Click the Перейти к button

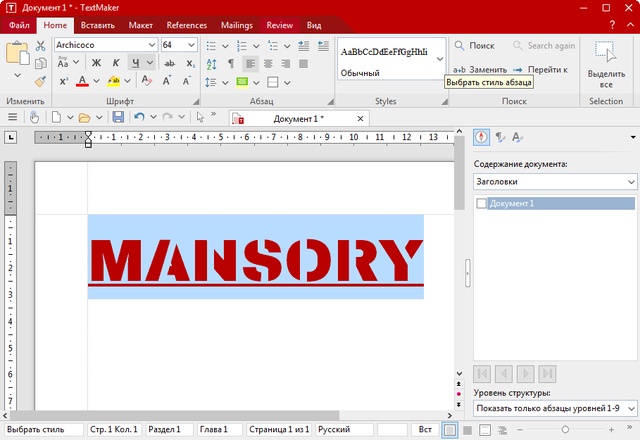(540, 70)
